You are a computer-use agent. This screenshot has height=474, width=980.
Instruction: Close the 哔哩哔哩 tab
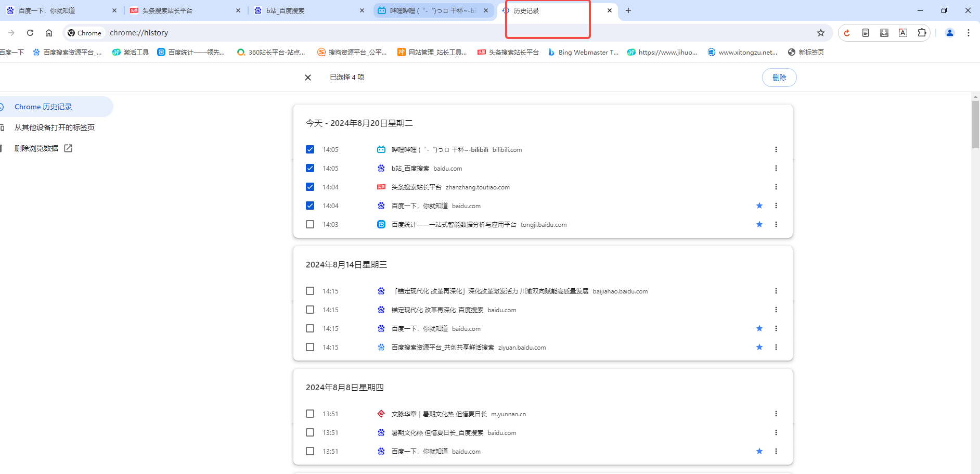486,10
